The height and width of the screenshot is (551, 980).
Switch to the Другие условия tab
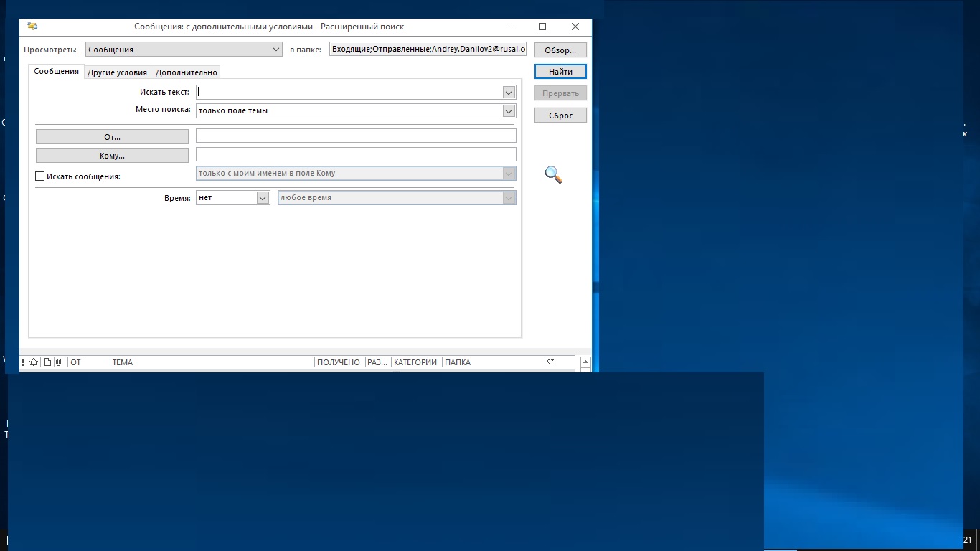(117, 72)
